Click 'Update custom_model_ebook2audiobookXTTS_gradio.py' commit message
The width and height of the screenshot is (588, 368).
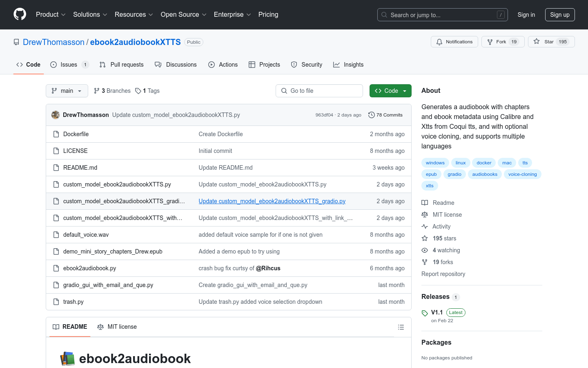pos(272,201)
